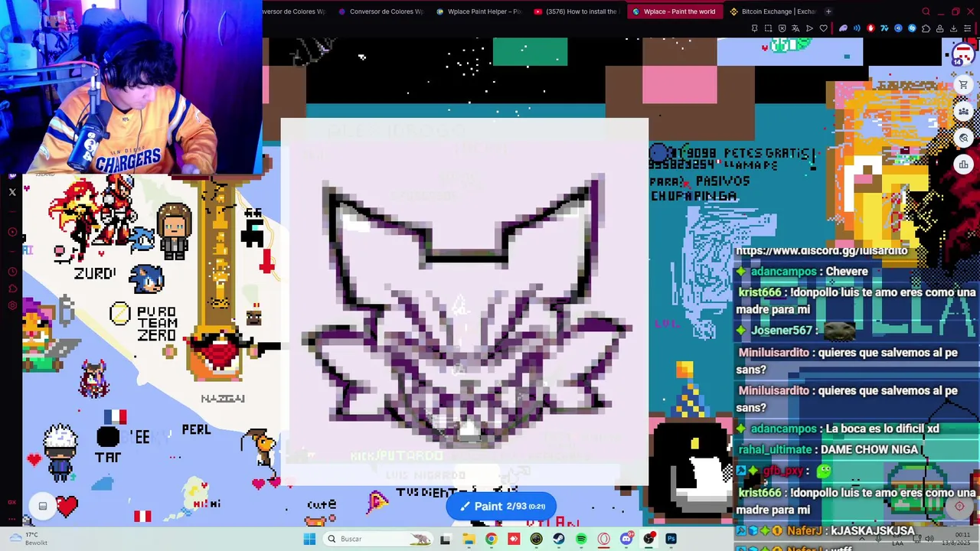
Task: Click username rahal_ultimate in chat
Action: 775,450
